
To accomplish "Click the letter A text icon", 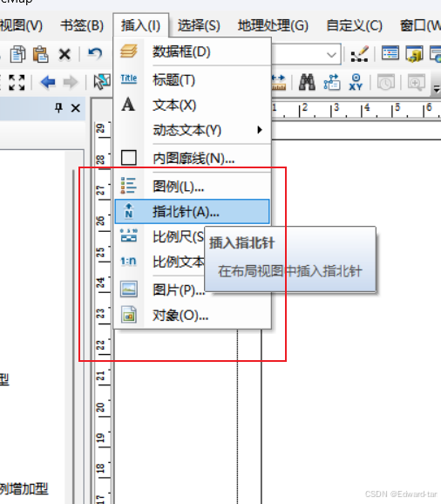I will pyautogui.click(x=128, y=105).
